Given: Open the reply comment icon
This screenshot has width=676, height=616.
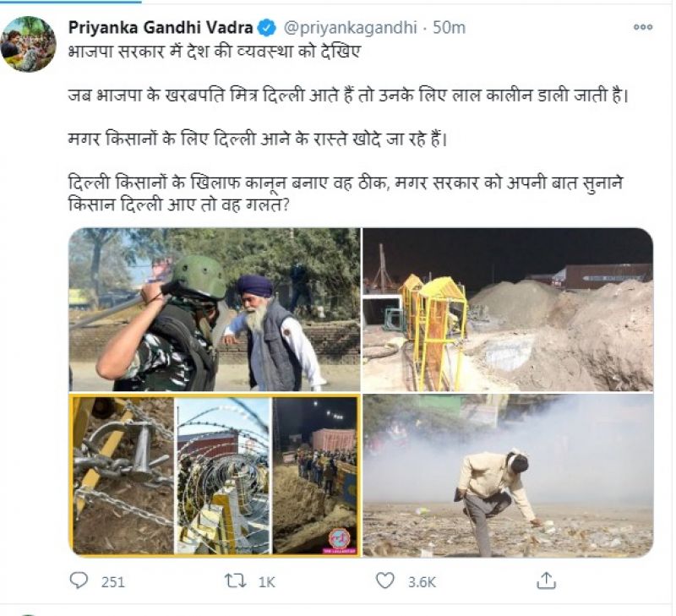Looking at the screenshot, I should pyautogui.click(x=79, y=581).
